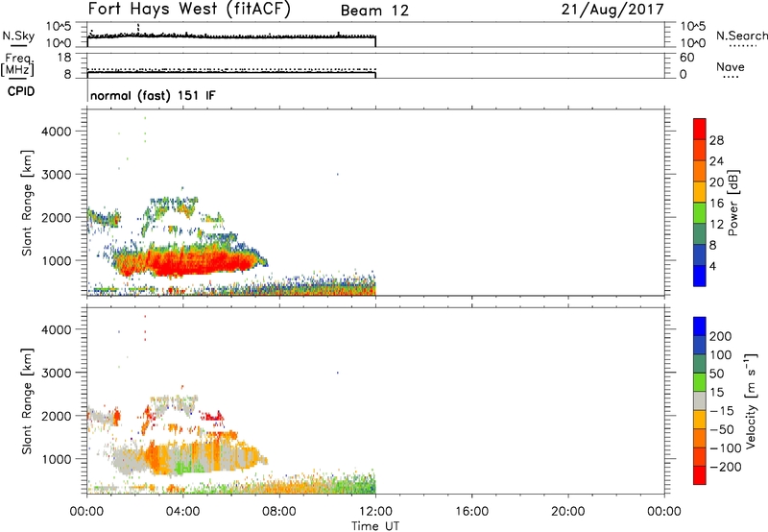Screen dimensions: 768x532
Task: Click the red high-power echo band in power panel
Action: coord(186,263)
